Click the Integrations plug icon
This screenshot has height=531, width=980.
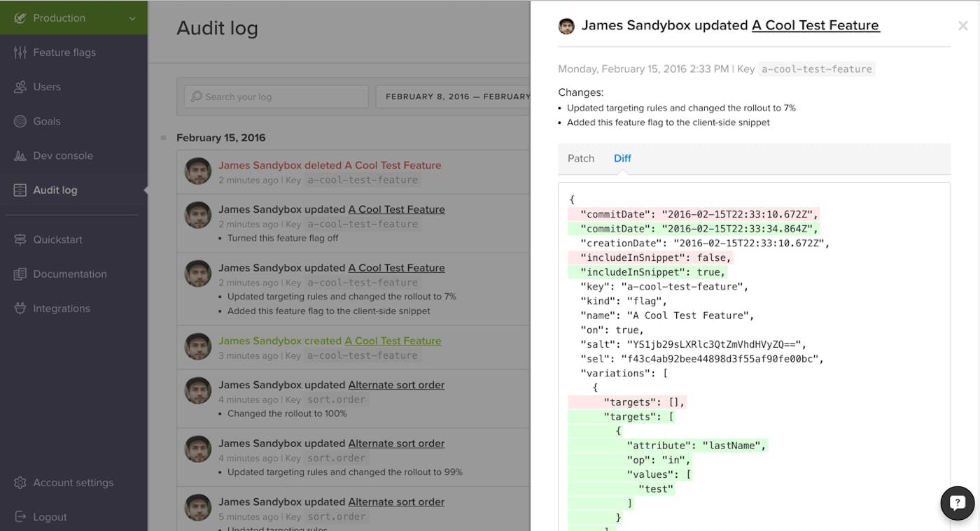point(20,309)
